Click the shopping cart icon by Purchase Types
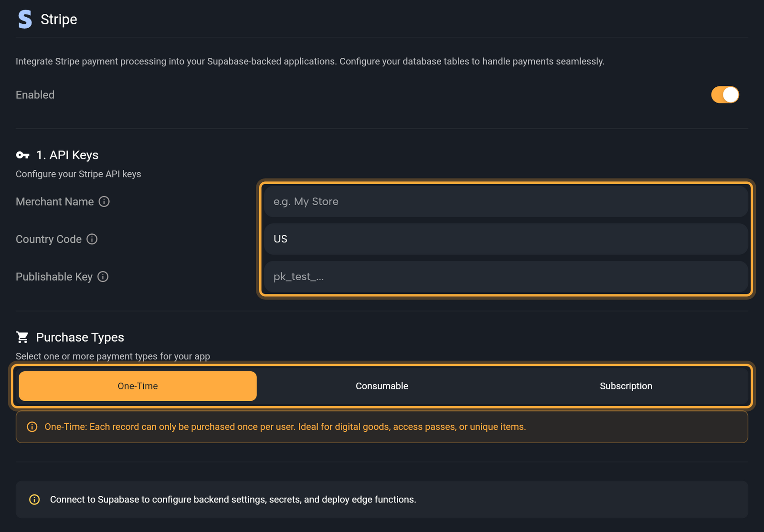Image resolution: width=764 pixels, height=532 pixels. (22, 337)
